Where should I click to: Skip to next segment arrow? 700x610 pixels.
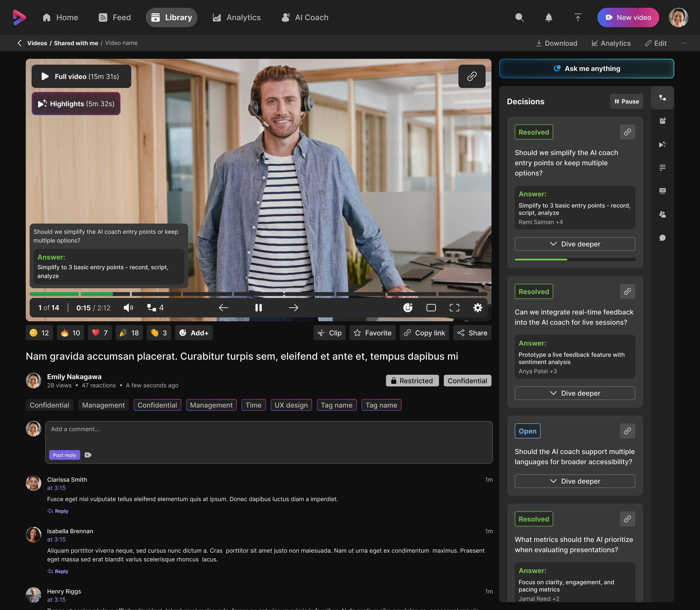click(x=293, y=308)
